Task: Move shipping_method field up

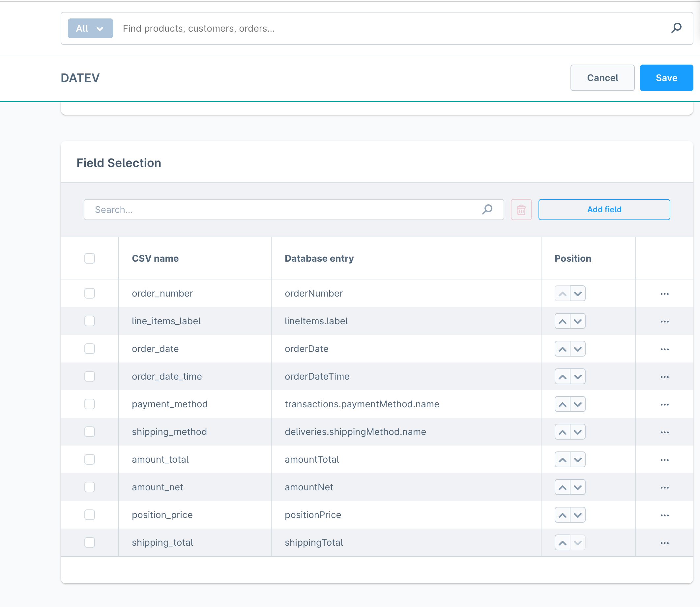Action: click(563, 432)
